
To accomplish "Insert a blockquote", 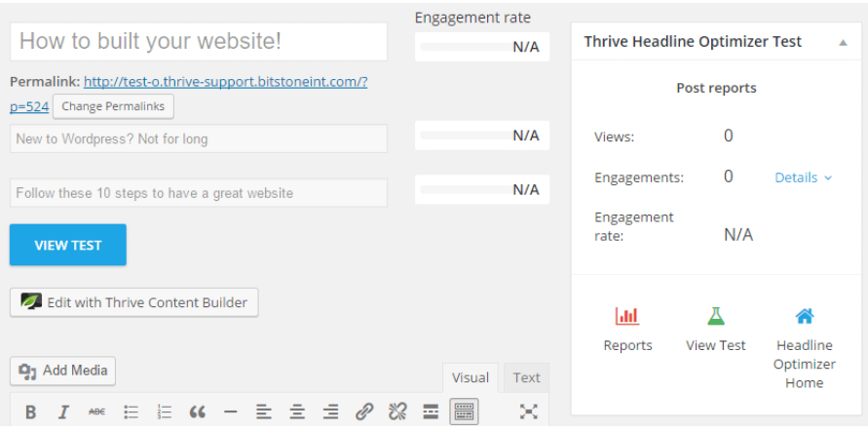I will (x=197, y=412).
